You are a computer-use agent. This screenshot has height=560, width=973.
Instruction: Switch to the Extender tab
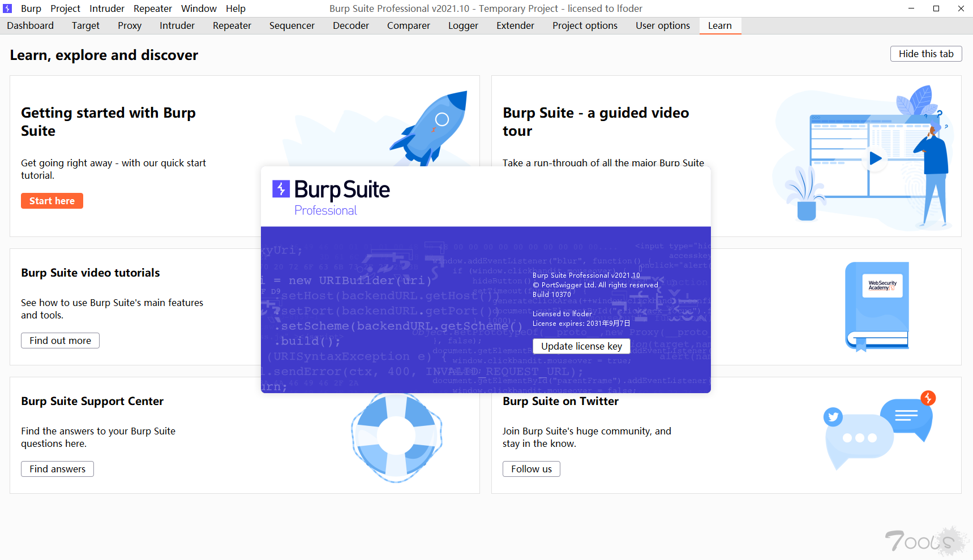(515, 25)
